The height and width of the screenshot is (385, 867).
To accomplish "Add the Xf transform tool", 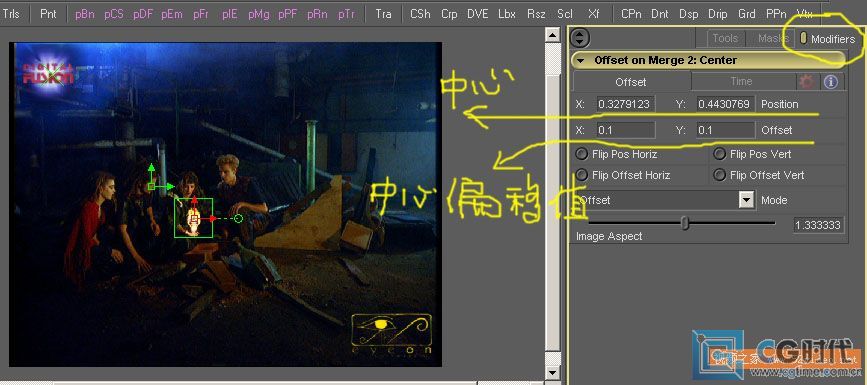I will point(594,14).
